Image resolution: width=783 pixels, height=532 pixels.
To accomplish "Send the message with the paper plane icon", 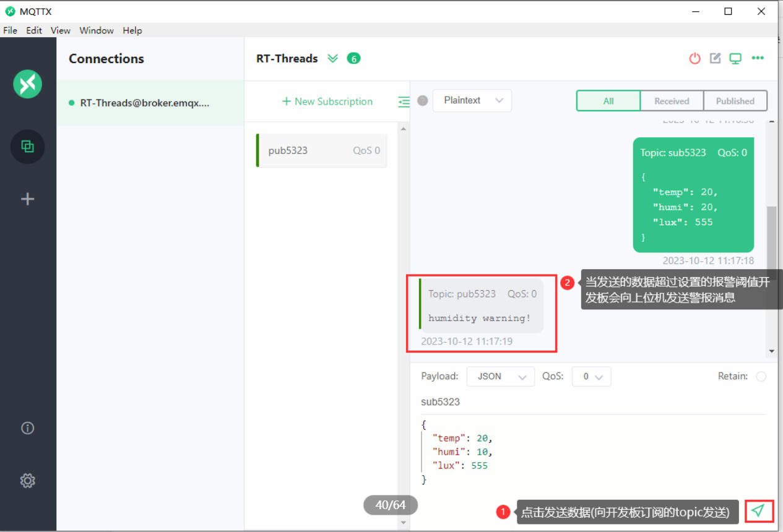I will click(x=759, y=511).
